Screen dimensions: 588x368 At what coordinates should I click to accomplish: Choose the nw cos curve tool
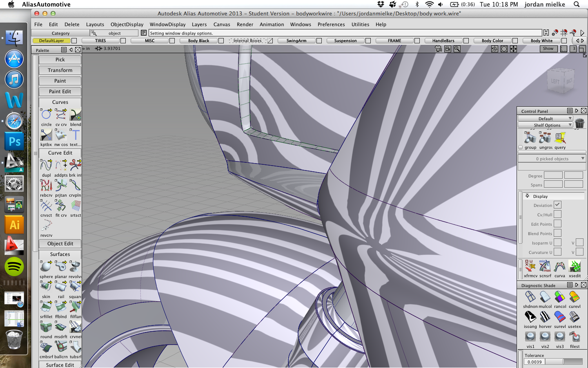61,135
